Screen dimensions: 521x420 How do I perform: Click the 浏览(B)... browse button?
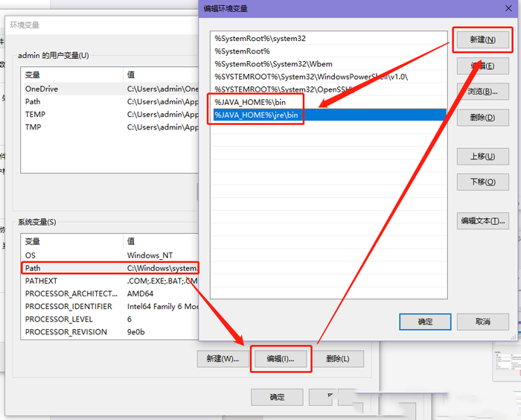pos(482,92)
